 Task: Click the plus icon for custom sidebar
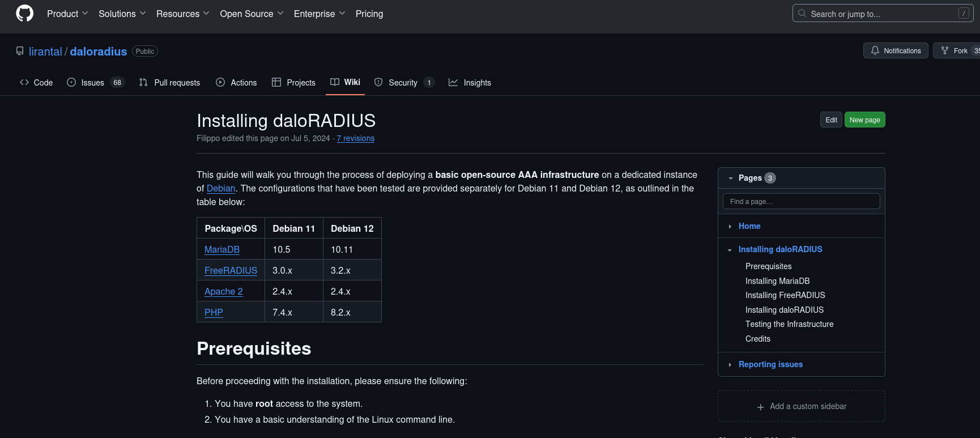click(761, 407)
